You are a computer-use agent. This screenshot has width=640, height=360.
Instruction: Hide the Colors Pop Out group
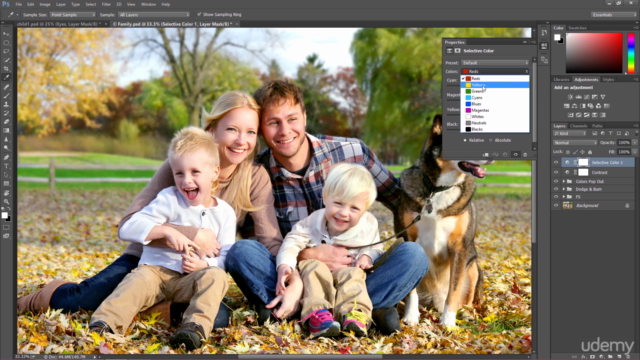point(556,182)
